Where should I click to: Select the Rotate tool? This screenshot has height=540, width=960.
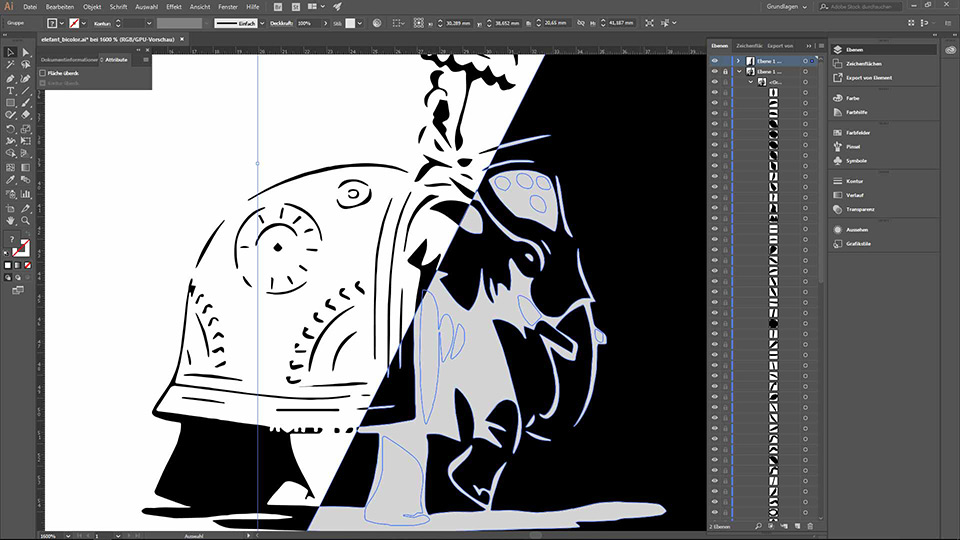click(10, 129)
